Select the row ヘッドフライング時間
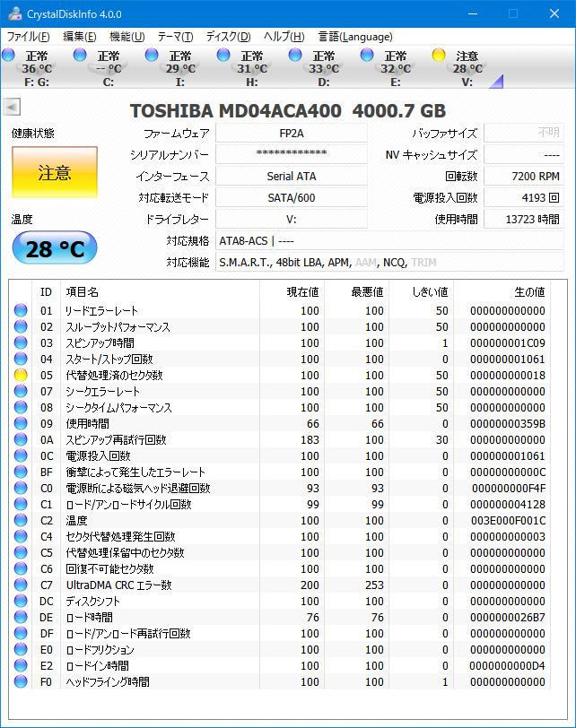 (280, 681)
